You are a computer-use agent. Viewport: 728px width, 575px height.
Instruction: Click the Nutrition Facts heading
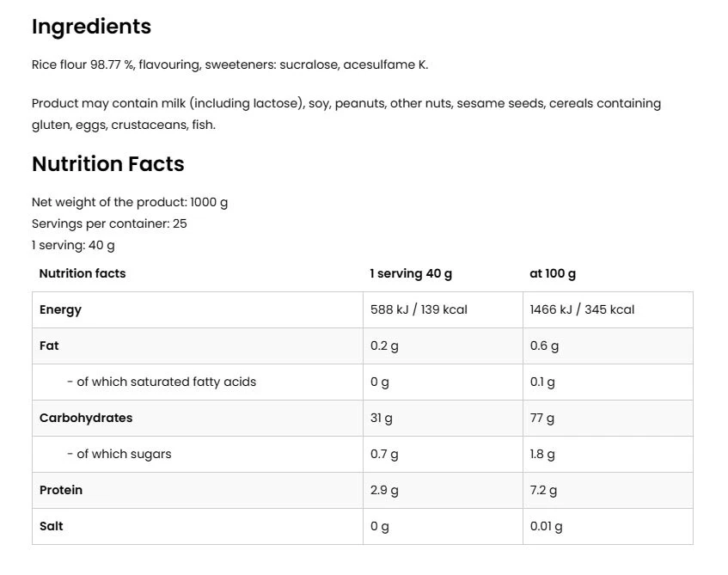point(107,164)
